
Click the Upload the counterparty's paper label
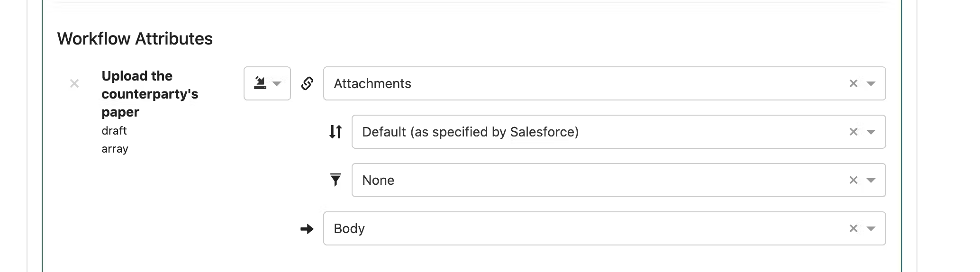click(x=150, y=94)
